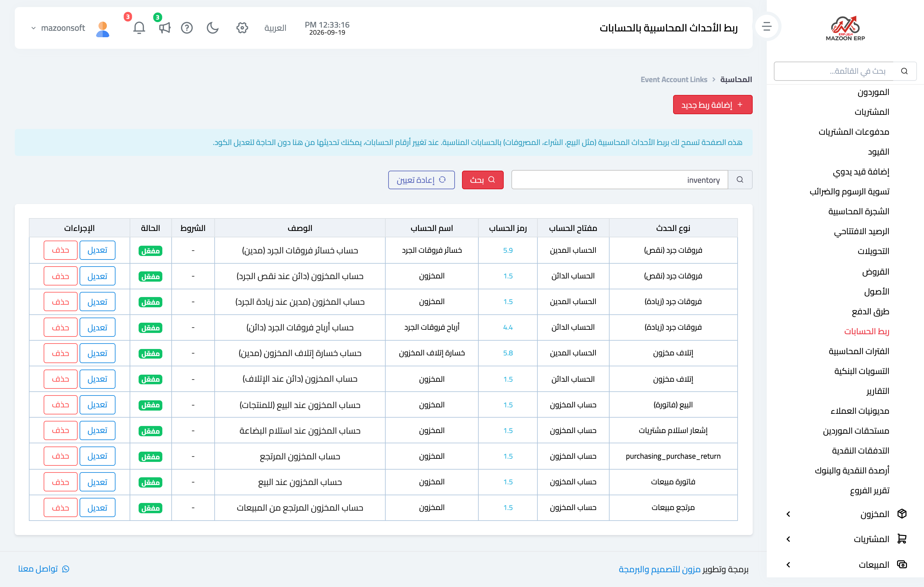Open إضافة قيد يدوي menu item
This screenshot has height=587, width=924.
coord(861,172)
